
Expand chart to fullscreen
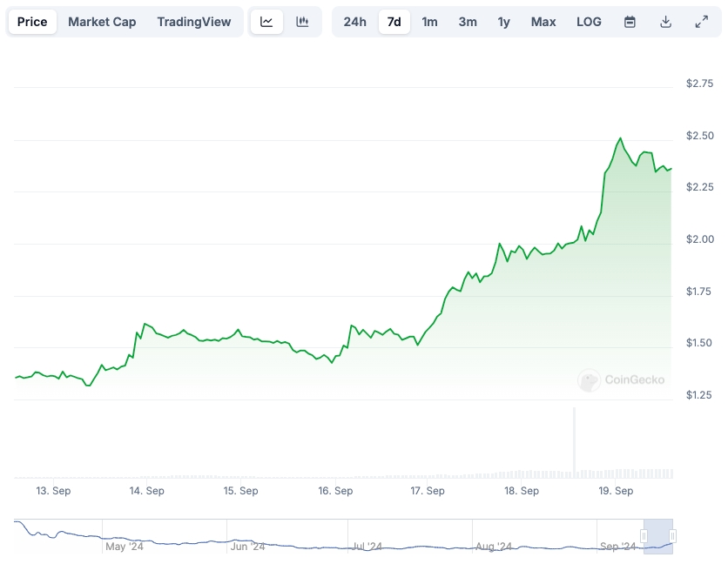click(x=702, y=22)
